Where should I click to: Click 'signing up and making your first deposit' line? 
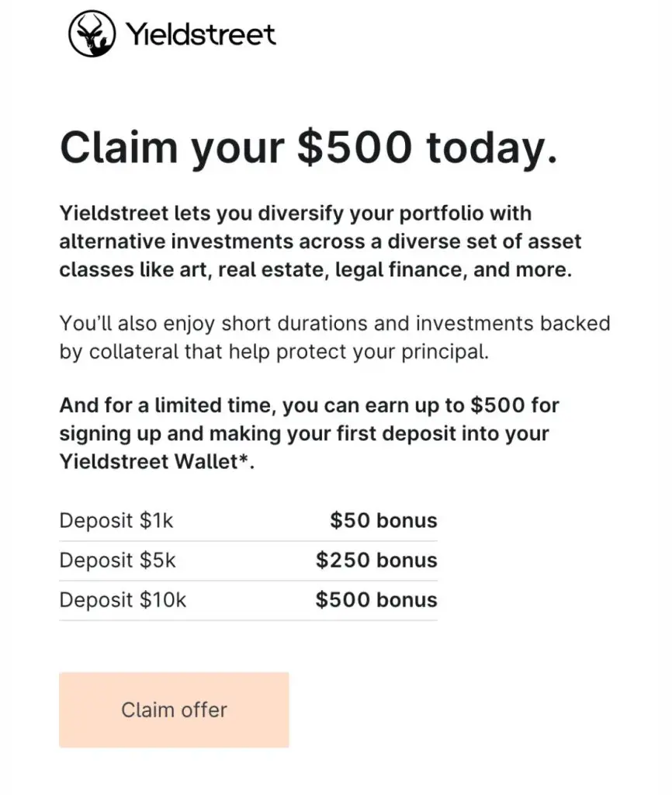[304, 433]
